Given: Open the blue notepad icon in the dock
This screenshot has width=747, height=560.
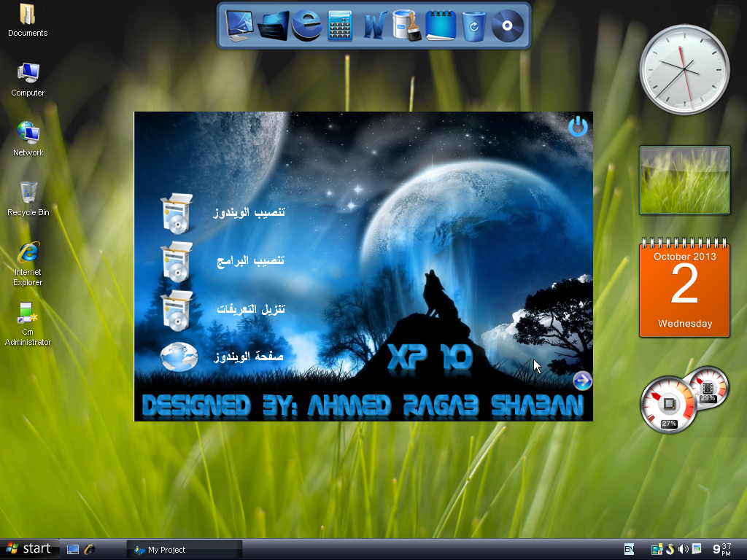Looking at the screenshot, I should (441, 26).
